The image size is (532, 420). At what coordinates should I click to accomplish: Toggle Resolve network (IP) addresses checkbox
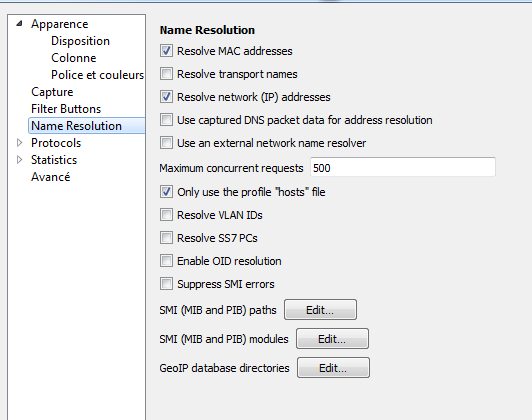[x=166, y=97]
